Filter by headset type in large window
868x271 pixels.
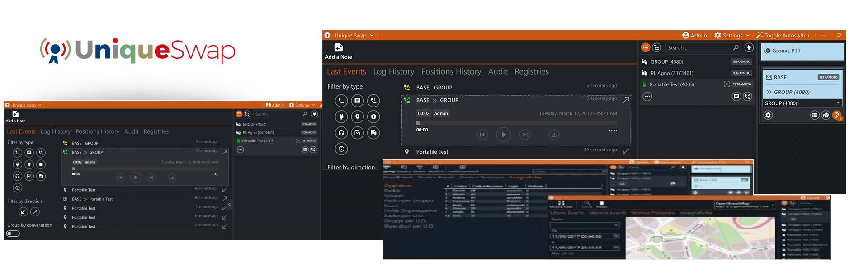(341, 133)
